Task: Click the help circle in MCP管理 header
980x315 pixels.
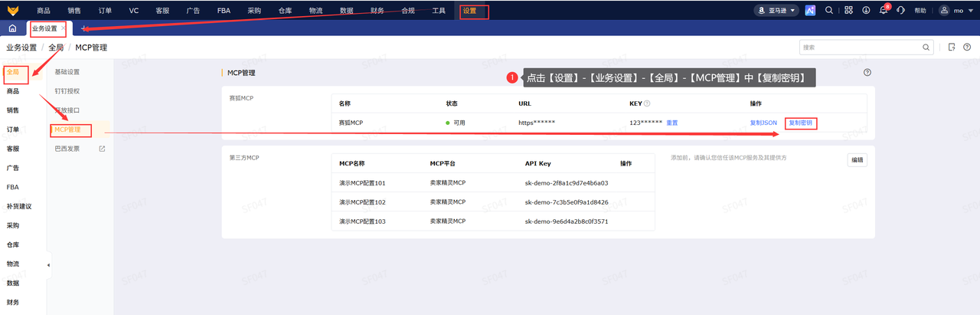Action: (x=867, y=73)
